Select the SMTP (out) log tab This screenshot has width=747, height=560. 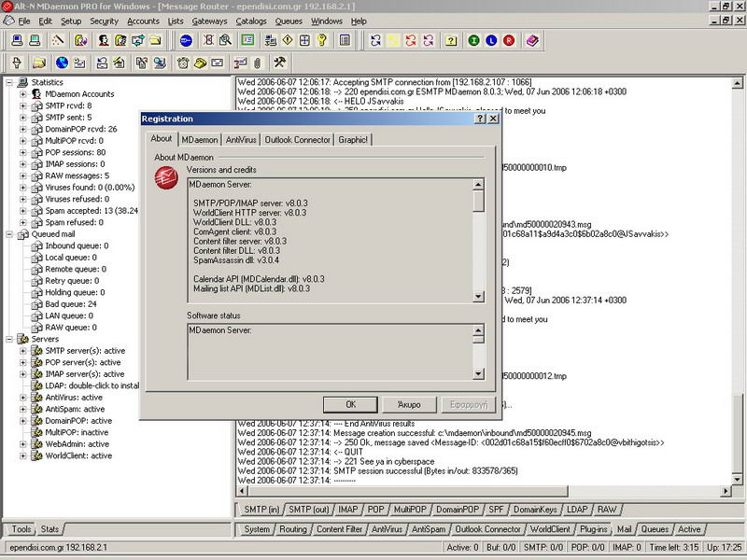[x=309, y=510]
